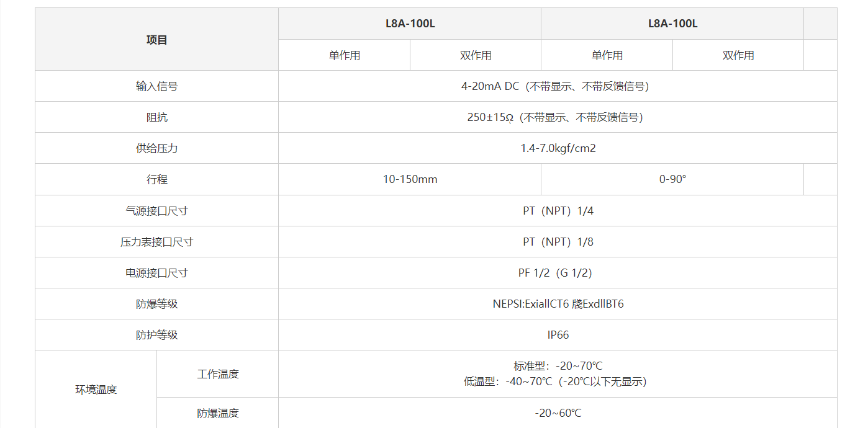This screenshot has height=428, width=868.
Task: Select the PT (NPT) 1/8 cell
Action: 558,242
